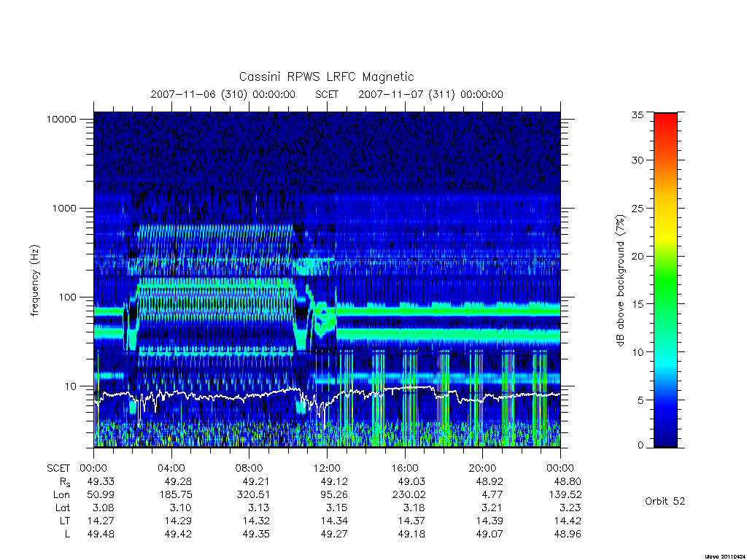Click the frequency (Hz) axis title

tap(34, 281)
